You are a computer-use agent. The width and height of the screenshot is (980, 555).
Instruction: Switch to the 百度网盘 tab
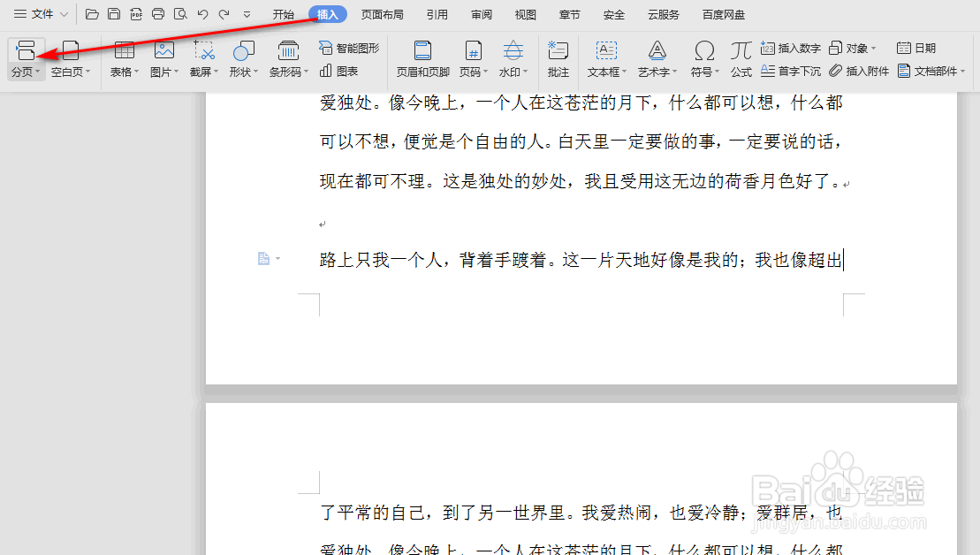[723, 14]
